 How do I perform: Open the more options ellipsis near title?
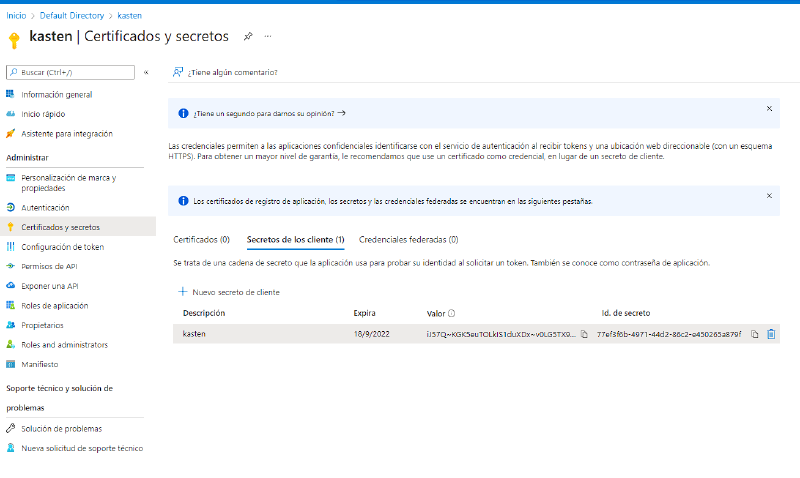tap(268, 36)
